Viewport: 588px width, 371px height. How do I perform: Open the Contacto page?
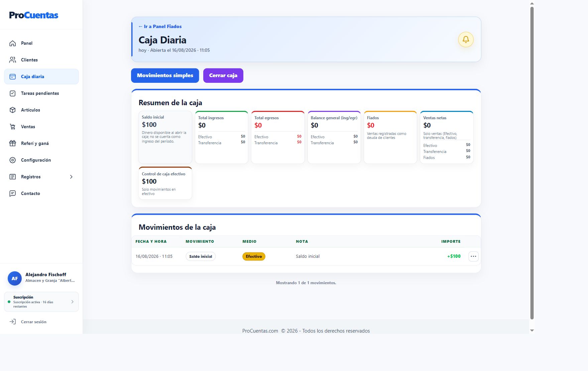(x=41, y=193)
